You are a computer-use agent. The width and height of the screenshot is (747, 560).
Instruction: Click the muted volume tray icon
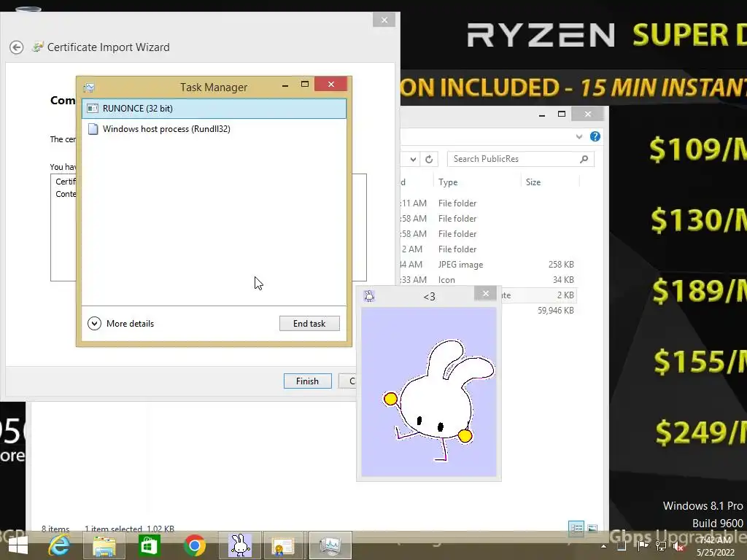pyautogui.click(x=679, y=546)
